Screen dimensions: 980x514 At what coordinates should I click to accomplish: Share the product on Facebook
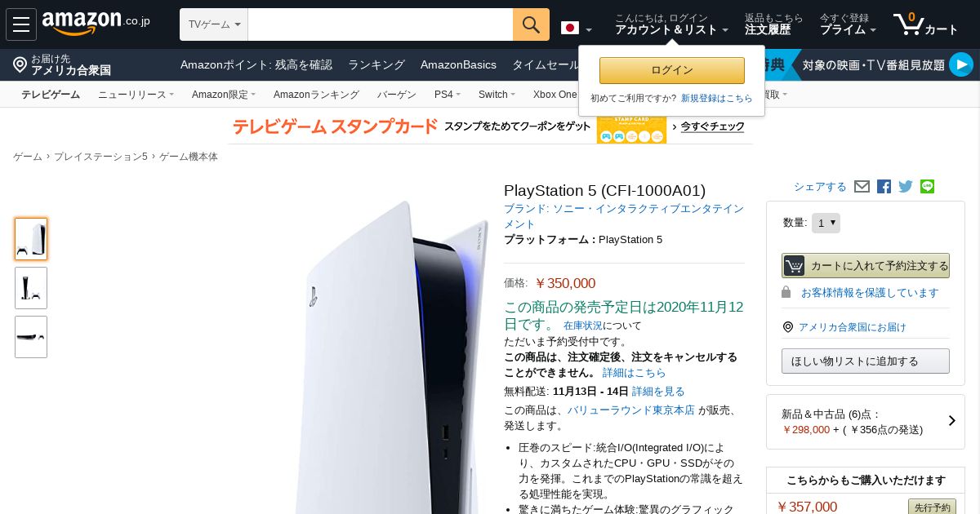pyautogui.click(x=884, y=187)
